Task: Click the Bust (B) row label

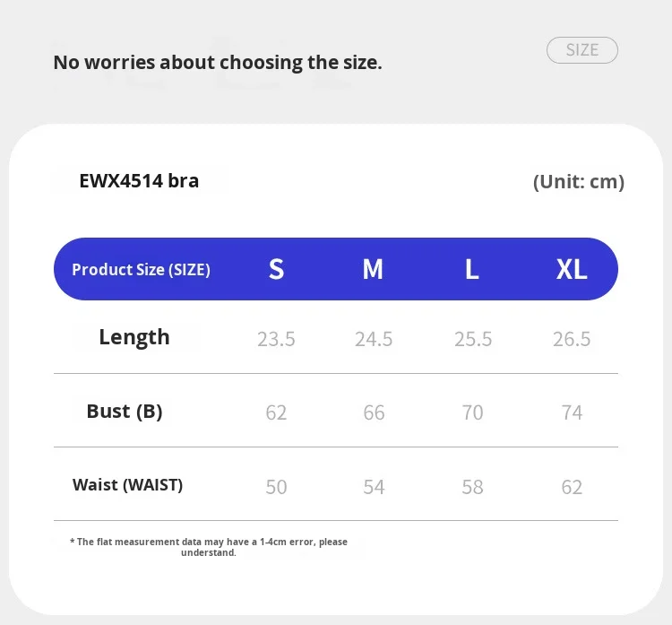Action: tap(125, 412)
